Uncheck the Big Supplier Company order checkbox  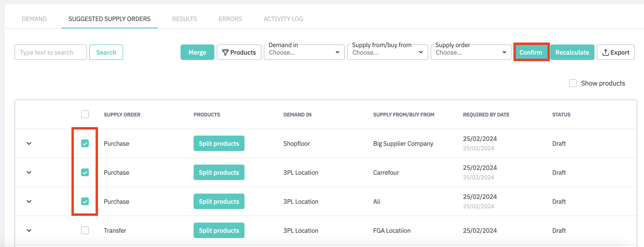[85, 143]
